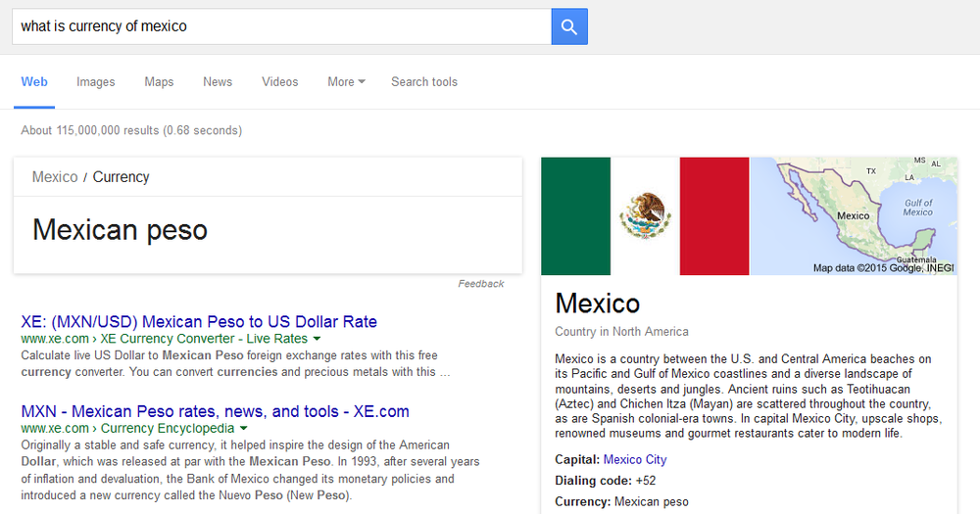Screen dimensions: 980x514
Task: Click the Mexican flag image
Action: click(645, 216)
